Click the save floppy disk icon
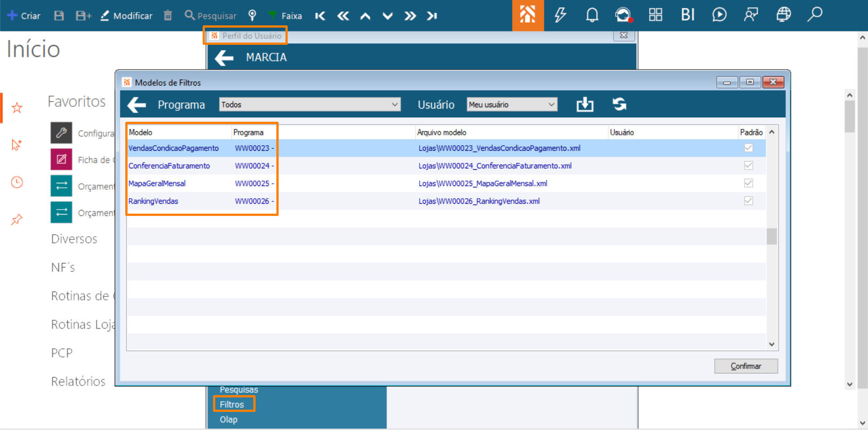 (59, 16)
